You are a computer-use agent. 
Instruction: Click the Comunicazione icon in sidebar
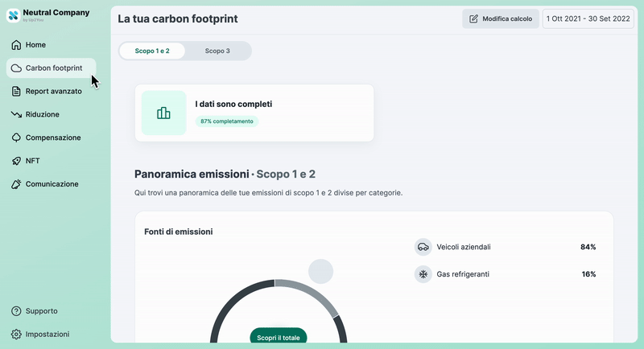point(16,184)
